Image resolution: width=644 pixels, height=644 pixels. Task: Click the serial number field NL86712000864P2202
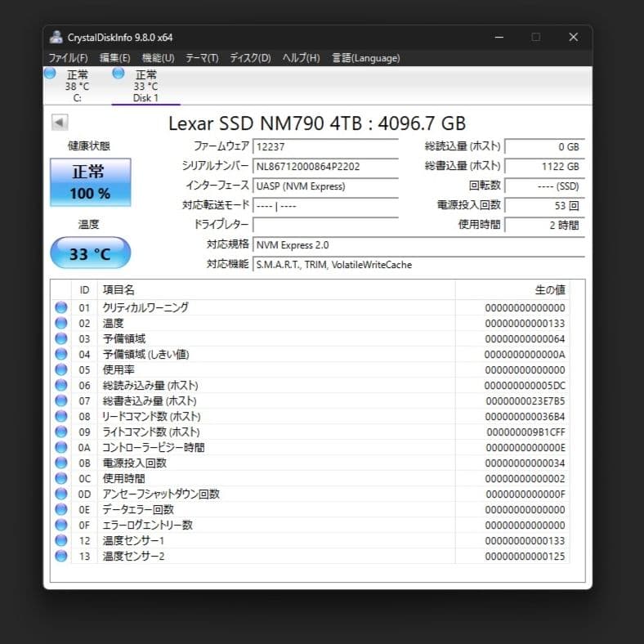(326, 167)
